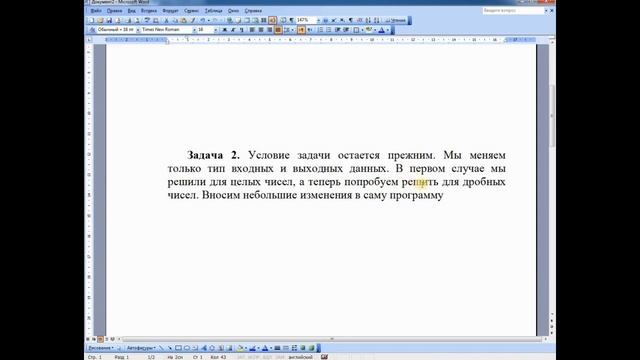The height and width of the screenshot is (360, 640).
Task: Open the Файл menu
Action: pos(96,11)
